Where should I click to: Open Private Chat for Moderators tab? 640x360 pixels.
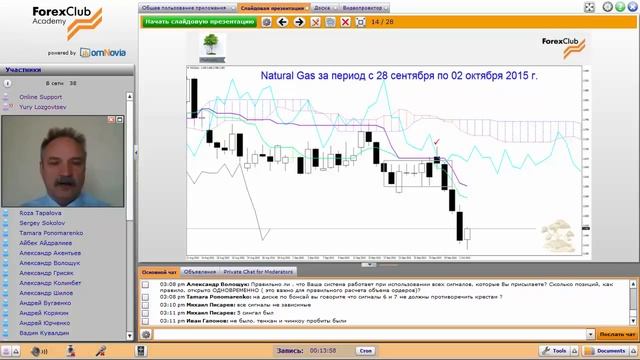pyautogui.click(x=258, y=272)
